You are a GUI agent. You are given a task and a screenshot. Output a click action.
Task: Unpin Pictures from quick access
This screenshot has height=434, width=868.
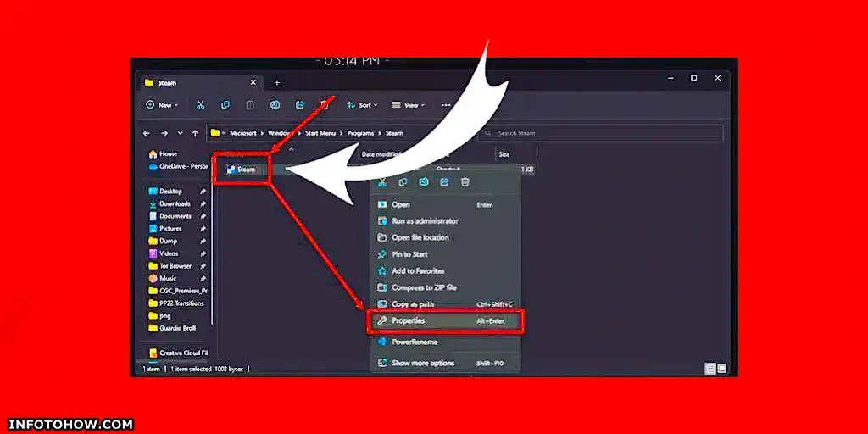click(x=203, y=229)
